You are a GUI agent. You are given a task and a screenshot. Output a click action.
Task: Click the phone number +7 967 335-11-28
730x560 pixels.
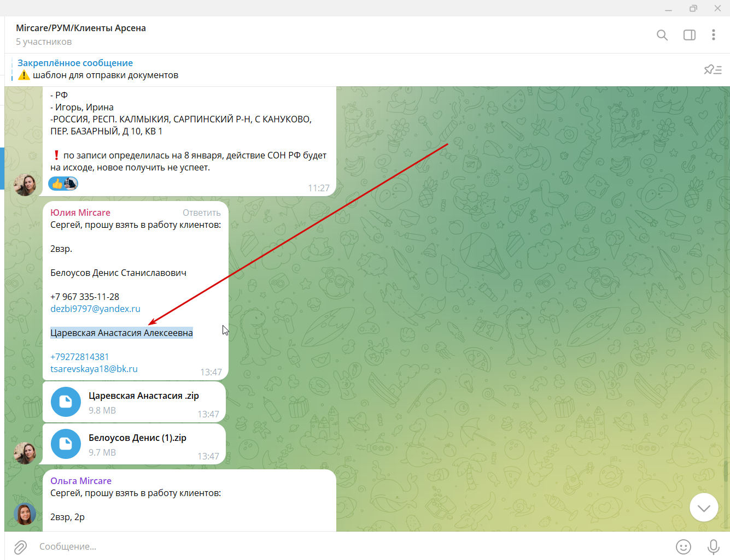85,297
